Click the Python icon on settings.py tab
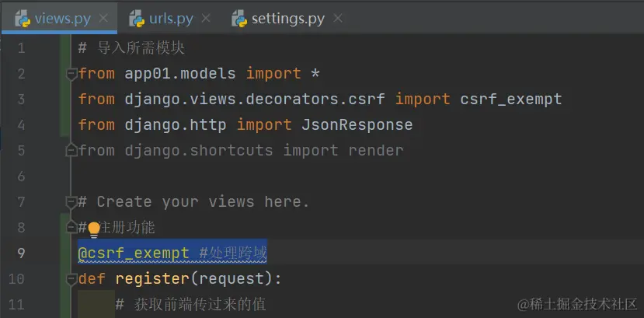The width and height of the screenshot is (644, 318). click(x=239, y=19)
